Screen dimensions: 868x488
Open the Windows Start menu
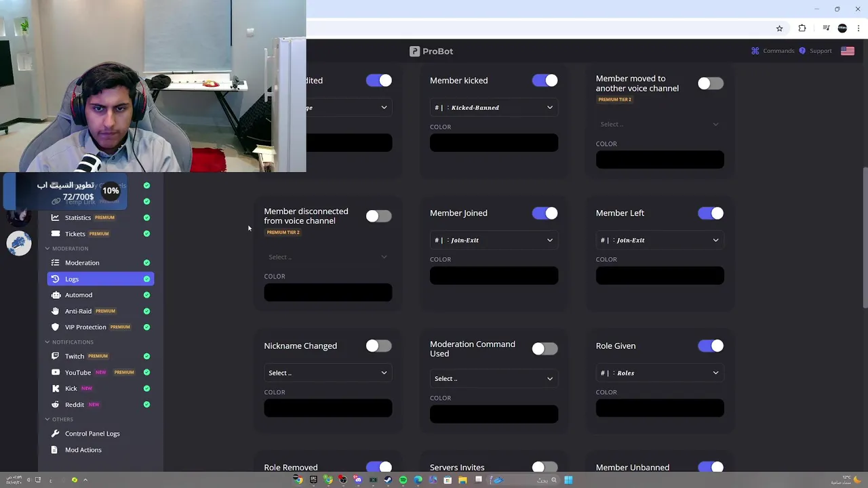click(x=568, y=480)
